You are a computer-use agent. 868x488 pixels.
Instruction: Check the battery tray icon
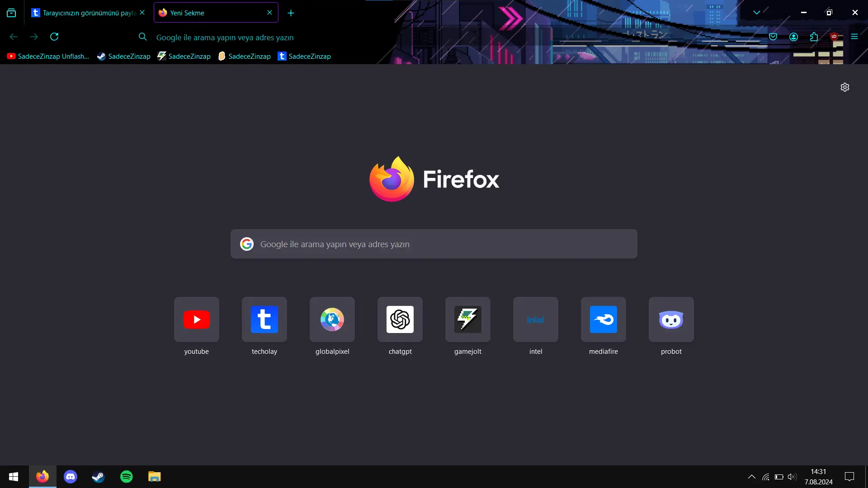(x=779, y=477)
